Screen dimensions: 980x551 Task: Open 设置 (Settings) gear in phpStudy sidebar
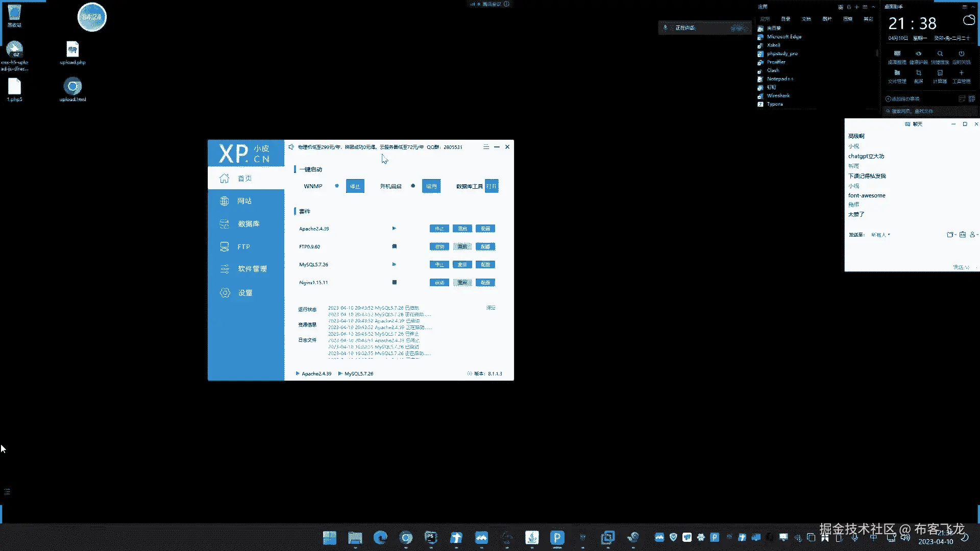[225, 293]
